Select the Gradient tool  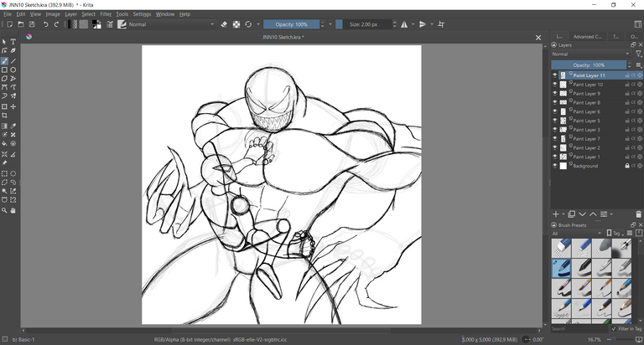click(x=4, y=126)
